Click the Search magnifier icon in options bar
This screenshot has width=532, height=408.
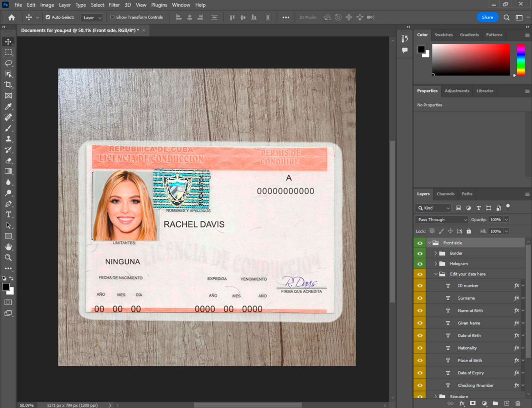click(x=506, y=17)
